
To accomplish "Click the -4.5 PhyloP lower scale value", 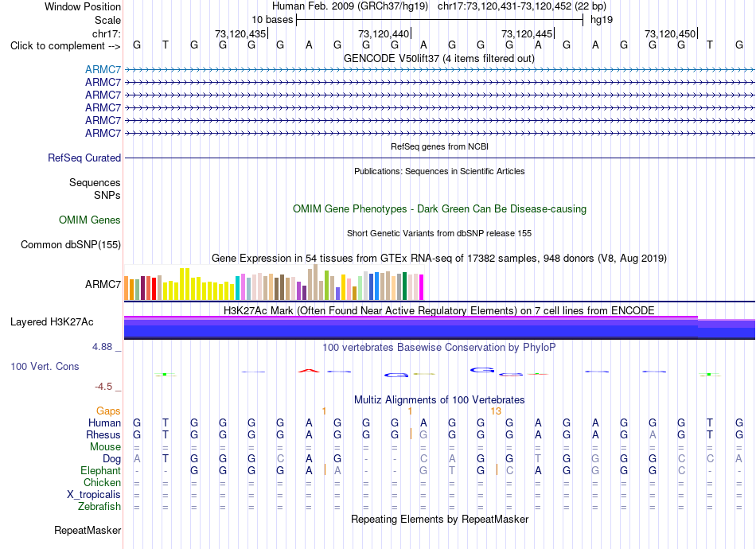I will click(x=103, y=387).
